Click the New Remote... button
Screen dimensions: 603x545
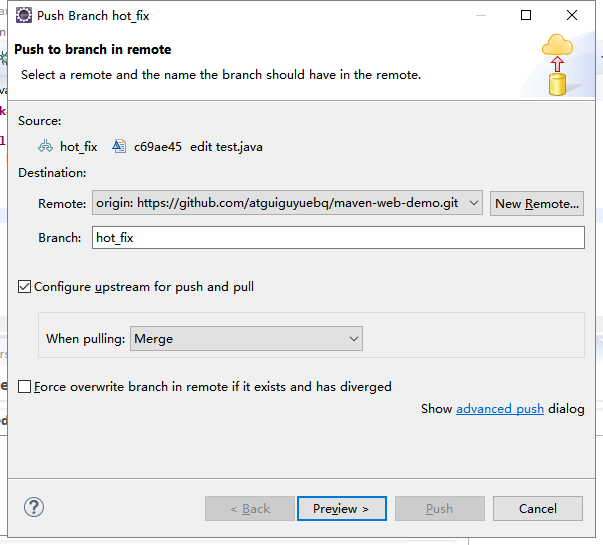[x=537, y=203]
